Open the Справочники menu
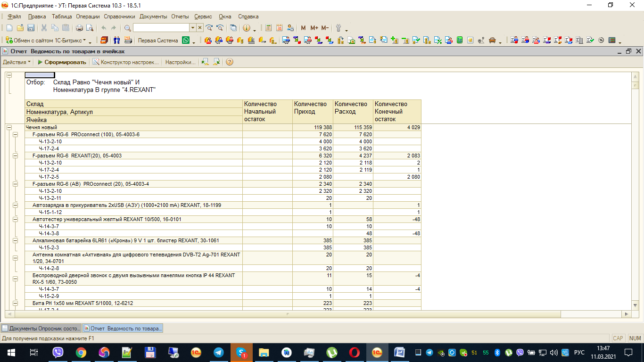Viewport: 644px width, 362px height. (x=119, y=16)
